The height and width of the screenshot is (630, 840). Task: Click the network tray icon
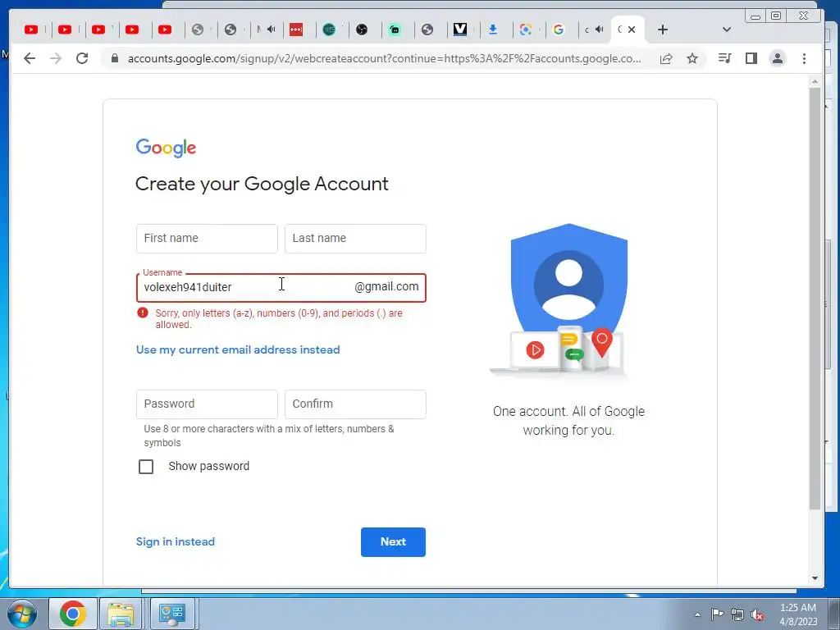[737, 614]
